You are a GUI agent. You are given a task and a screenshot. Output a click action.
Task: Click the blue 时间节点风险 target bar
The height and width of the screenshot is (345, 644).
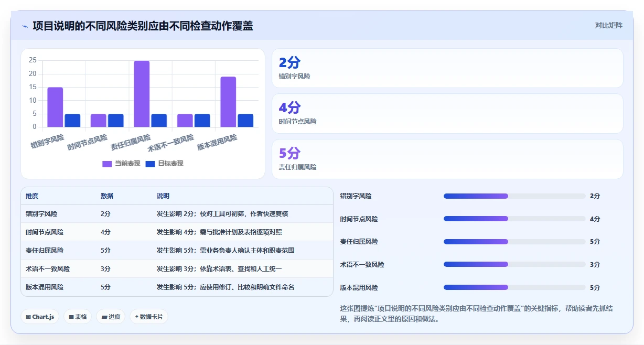coord(116,121)
